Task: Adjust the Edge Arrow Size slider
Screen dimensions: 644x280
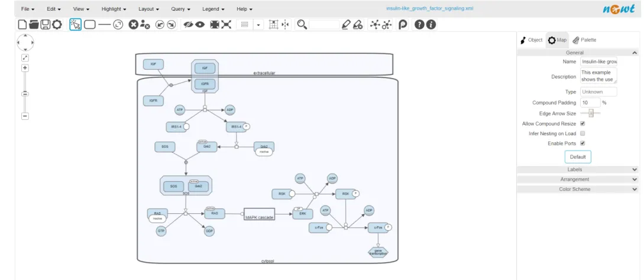Action: 591,113
